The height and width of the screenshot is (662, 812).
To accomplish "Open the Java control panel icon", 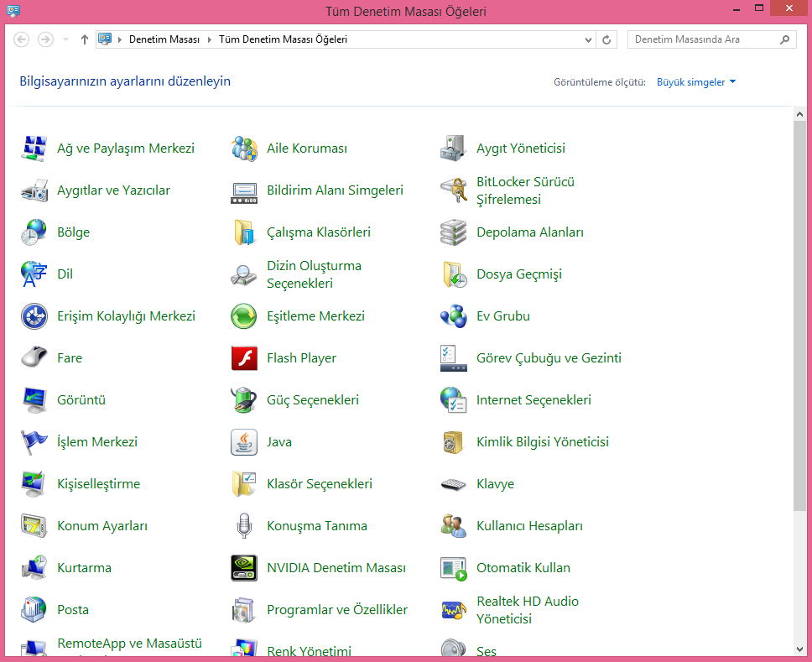I will click(x=244, y=442).
